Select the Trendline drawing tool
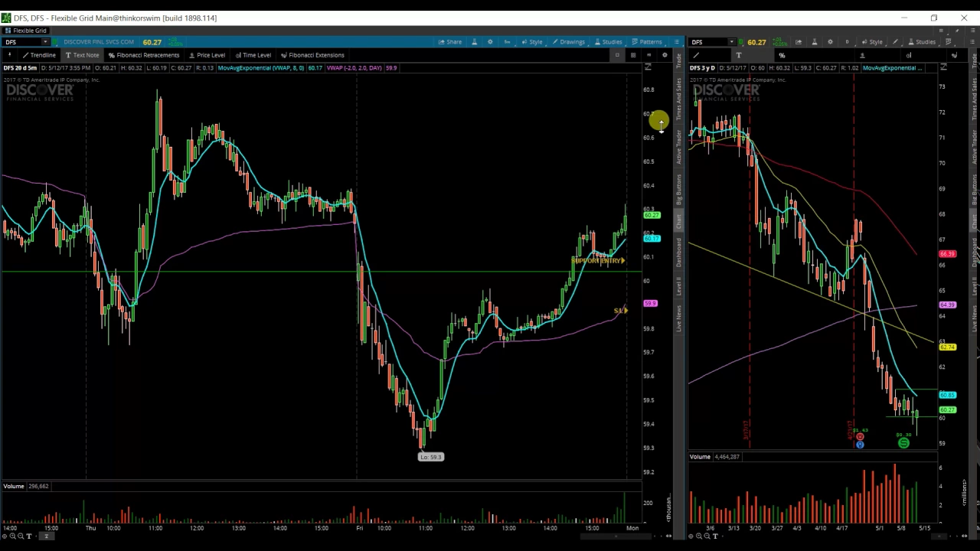 [38, 55]
